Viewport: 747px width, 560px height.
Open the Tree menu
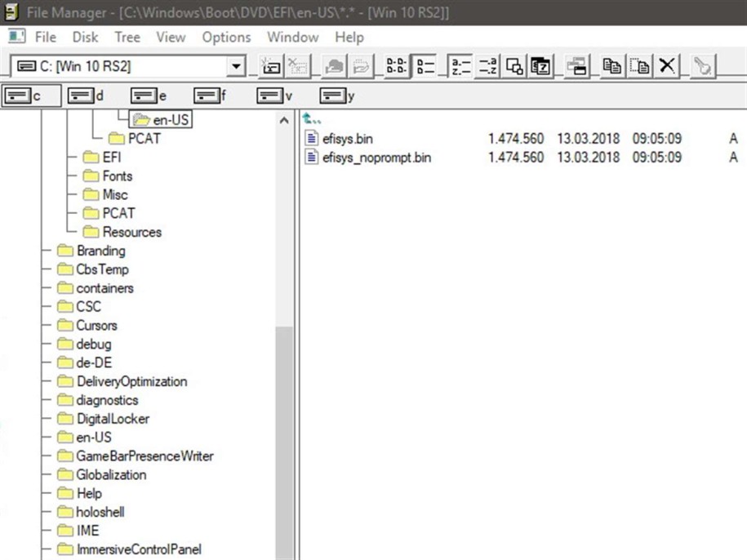tap(127, 37)
